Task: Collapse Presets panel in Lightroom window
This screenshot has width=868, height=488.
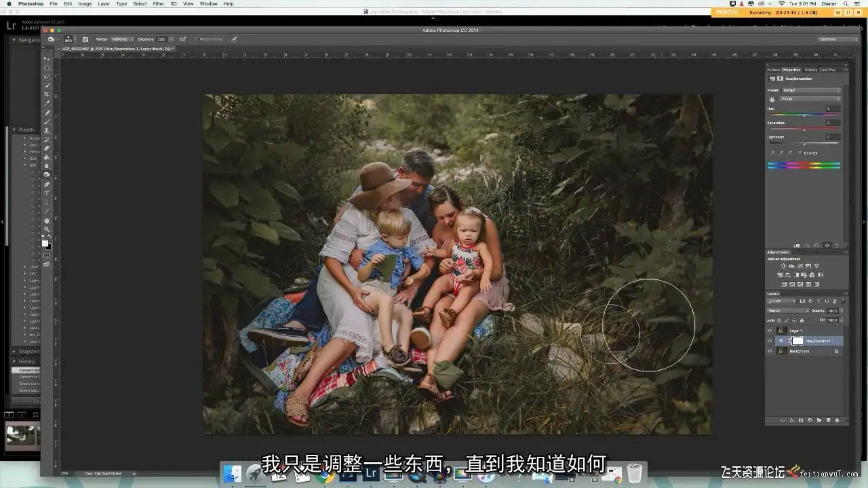Action: point(14,129)
